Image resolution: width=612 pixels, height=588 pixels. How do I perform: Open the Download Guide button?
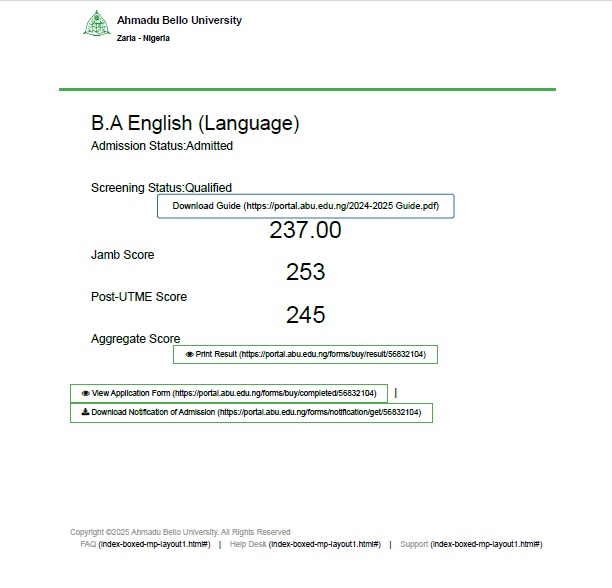point(305,206)
